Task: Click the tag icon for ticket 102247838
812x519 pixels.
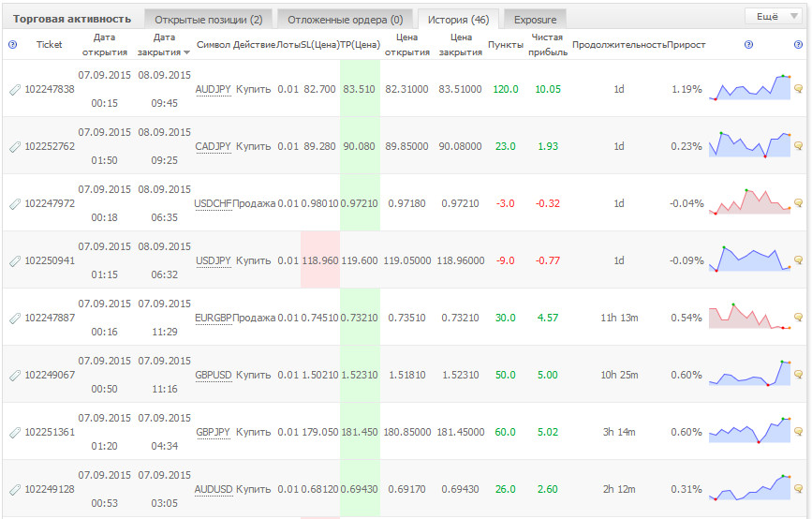Action: [x=15, y=90]
